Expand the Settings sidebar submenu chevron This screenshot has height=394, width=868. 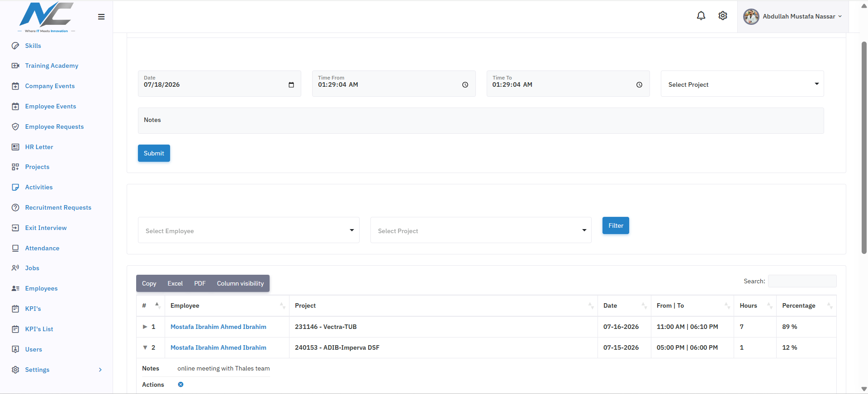click(100, 370)
